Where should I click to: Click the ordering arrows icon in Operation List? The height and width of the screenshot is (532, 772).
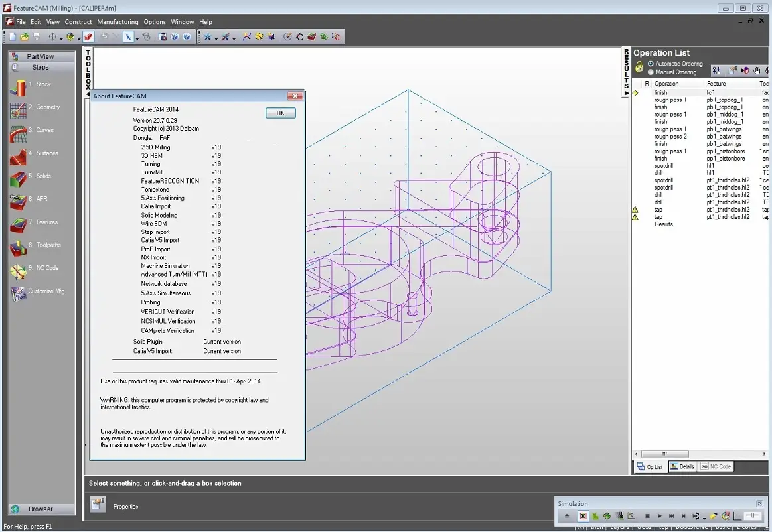(x=716, y=71)
